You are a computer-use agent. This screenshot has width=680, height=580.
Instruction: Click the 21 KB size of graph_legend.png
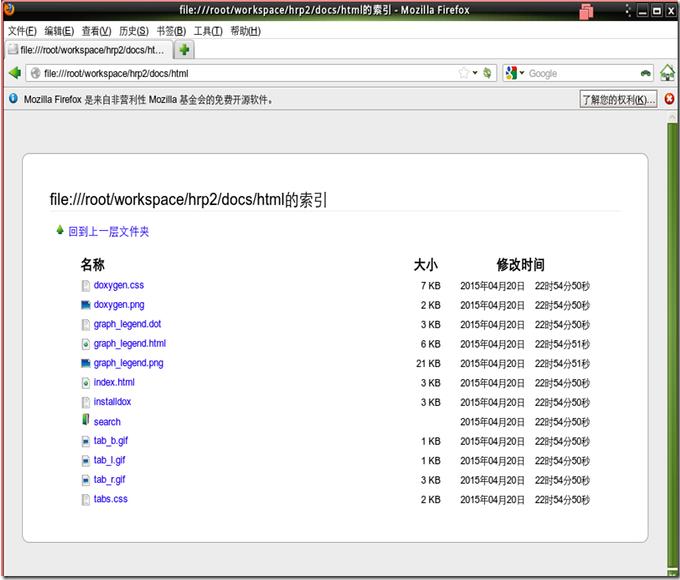428,364
